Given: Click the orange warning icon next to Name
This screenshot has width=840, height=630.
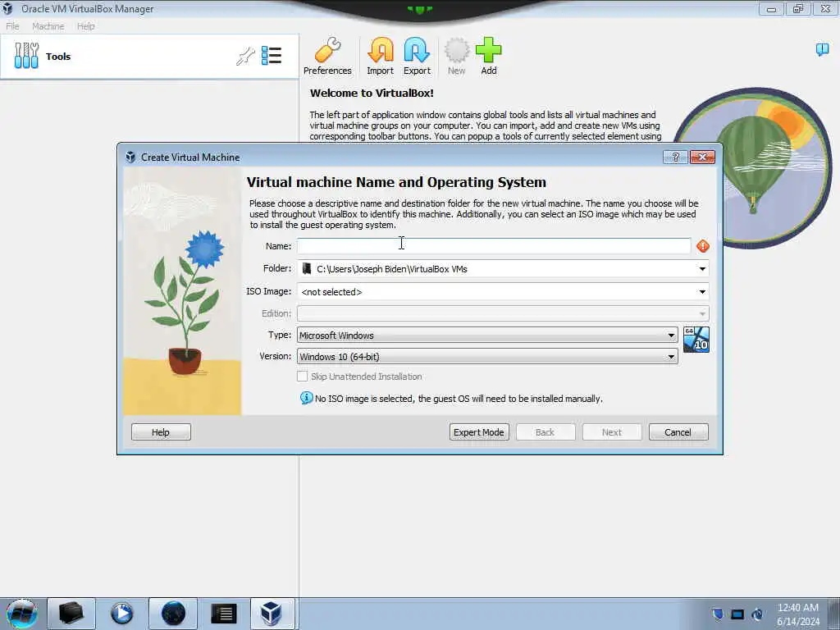Looking at the screenshot, I should point(703,246).
